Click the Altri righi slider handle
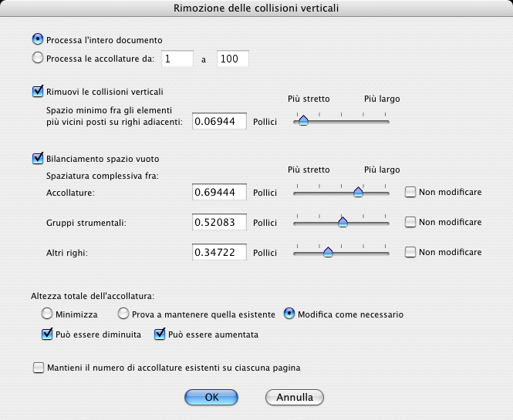This screenshot has width=513, height=420. (328, 252)
